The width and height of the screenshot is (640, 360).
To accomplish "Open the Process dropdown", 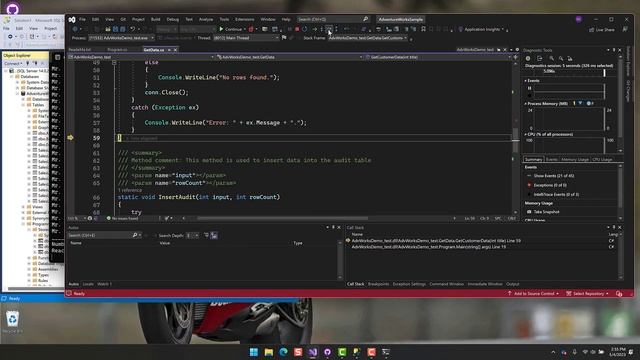I will coord(122,38).
